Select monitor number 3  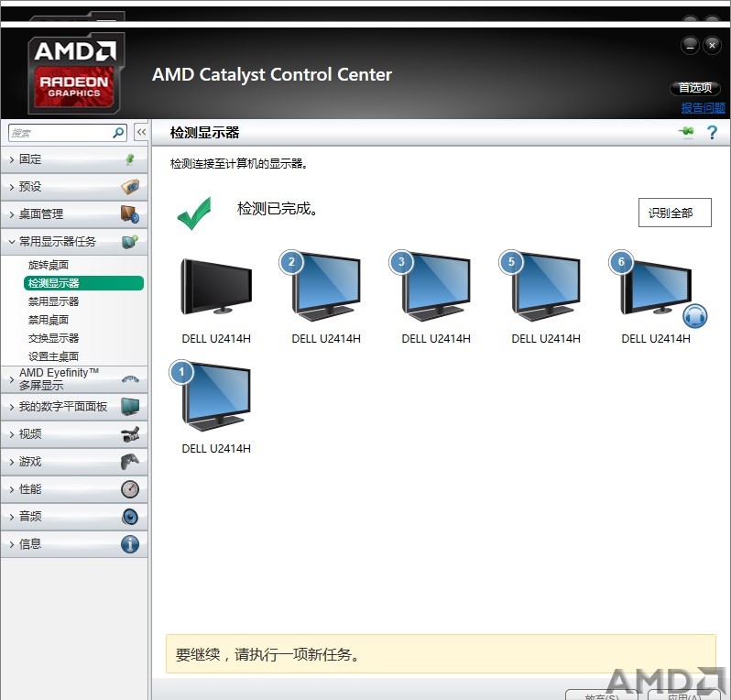(436, 287)
